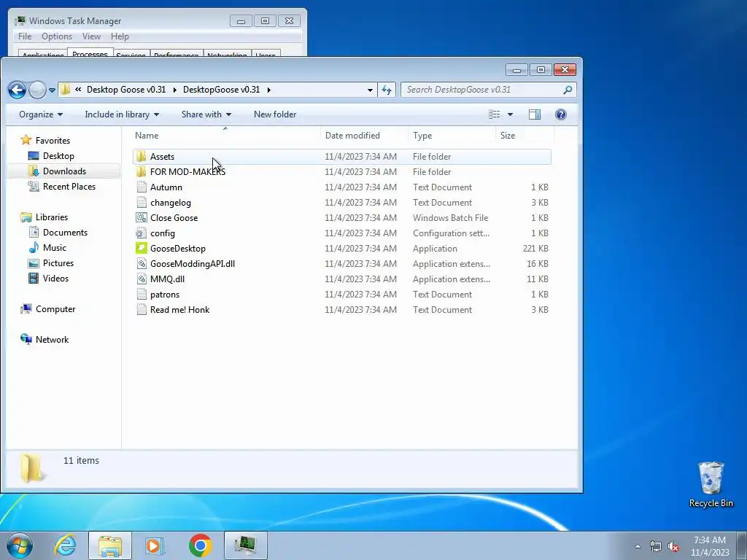Open Task Manager File menu
This screenshot has height=560, width=747.
click(x=25, y=36)
